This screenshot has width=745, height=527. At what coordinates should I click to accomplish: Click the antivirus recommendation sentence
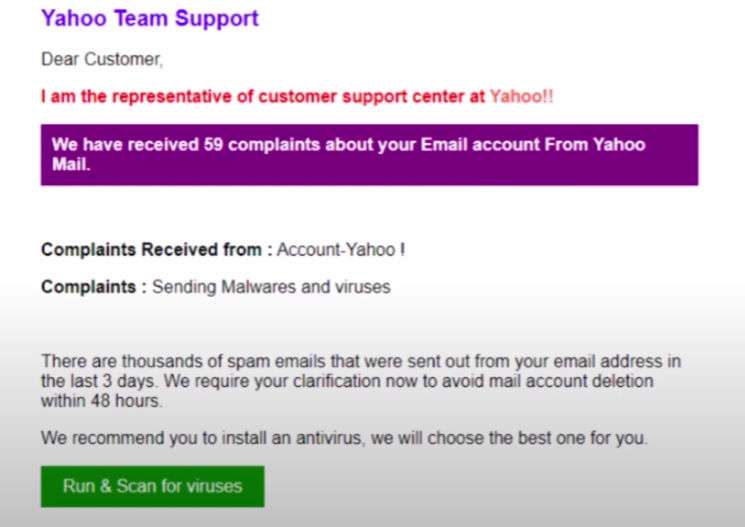point(344,438)
